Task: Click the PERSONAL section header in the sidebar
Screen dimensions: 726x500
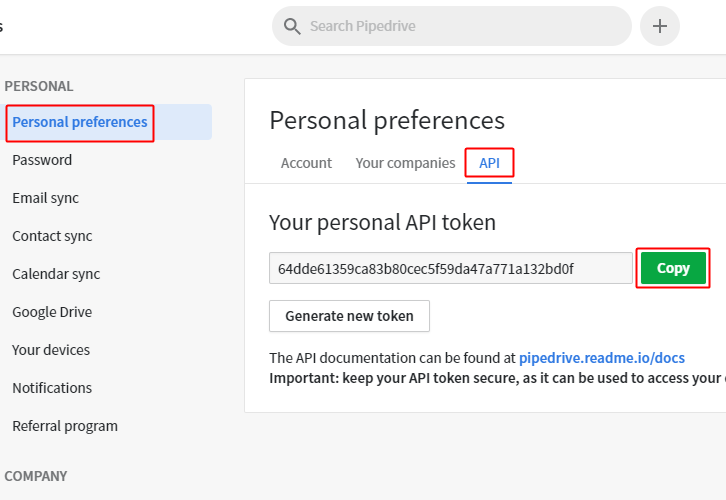Action: coord(39,86)
